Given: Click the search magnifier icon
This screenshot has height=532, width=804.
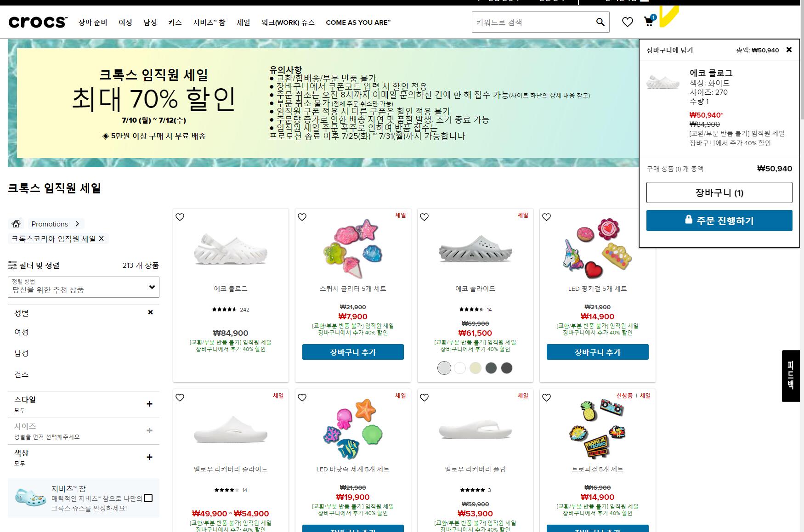Looking at the screenshot, I should tap(600, 22).
